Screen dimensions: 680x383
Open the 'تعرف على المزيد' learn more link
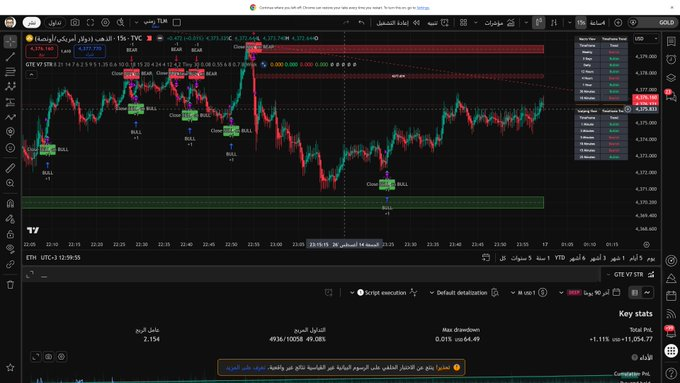pos(245,367)
